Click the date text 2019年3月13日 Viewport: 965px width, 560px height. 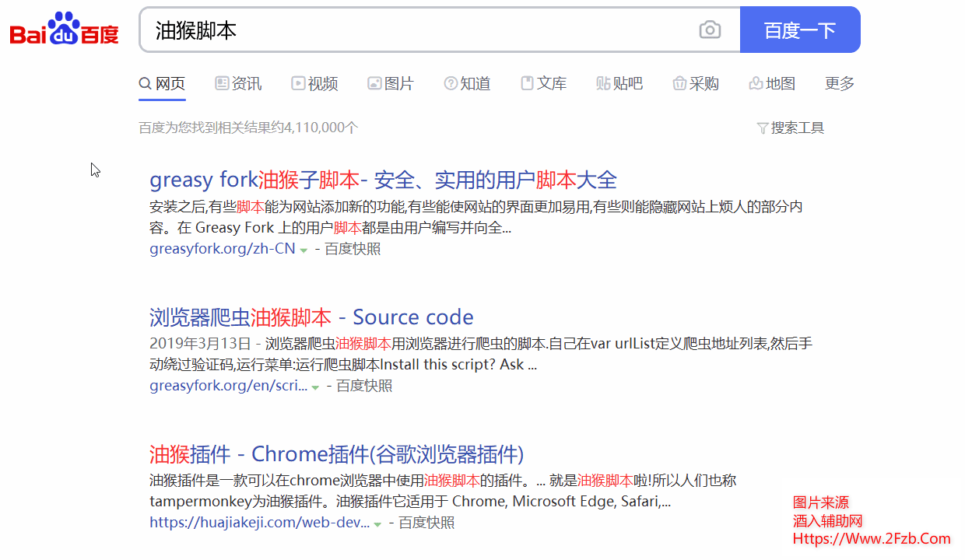click(200, 343)
